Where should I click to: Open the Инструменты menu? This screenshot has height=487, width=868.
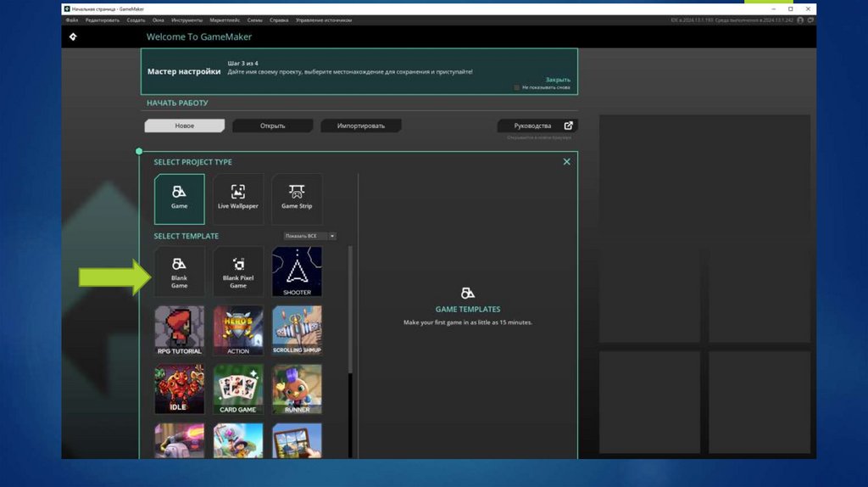tap(186, 20)
